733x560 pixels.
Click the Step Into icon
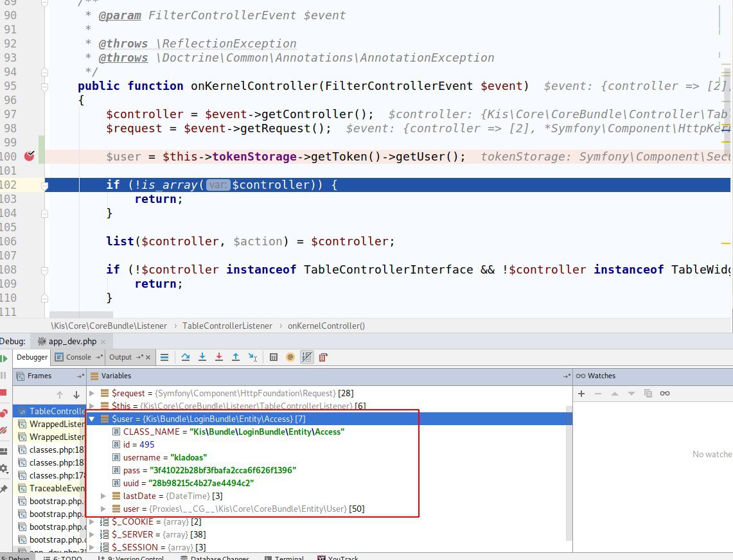202,357
